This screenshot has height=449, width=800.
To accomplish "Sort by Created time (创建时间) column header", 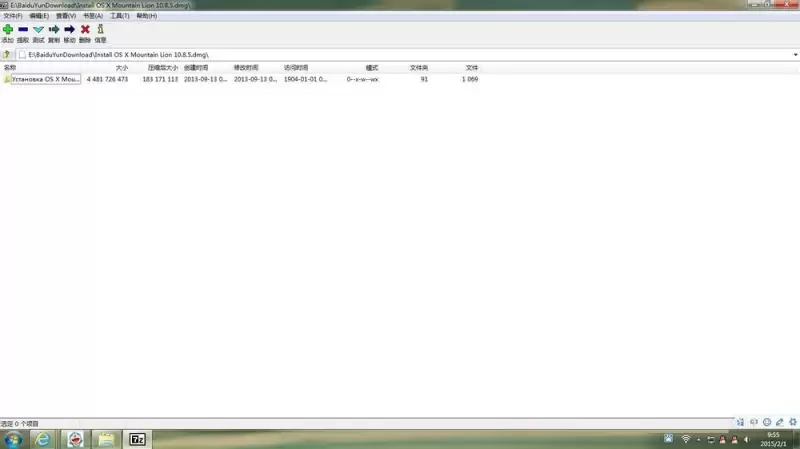I will 196,67.
